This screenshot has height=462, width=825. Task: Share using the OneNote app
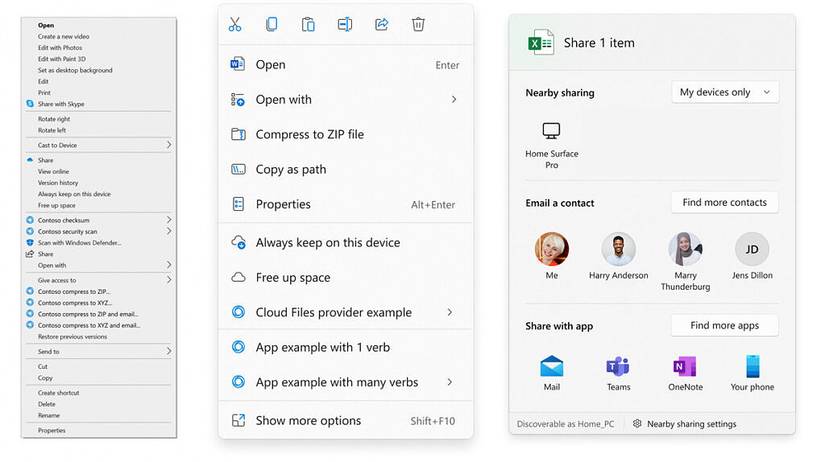tap(685, 373)
